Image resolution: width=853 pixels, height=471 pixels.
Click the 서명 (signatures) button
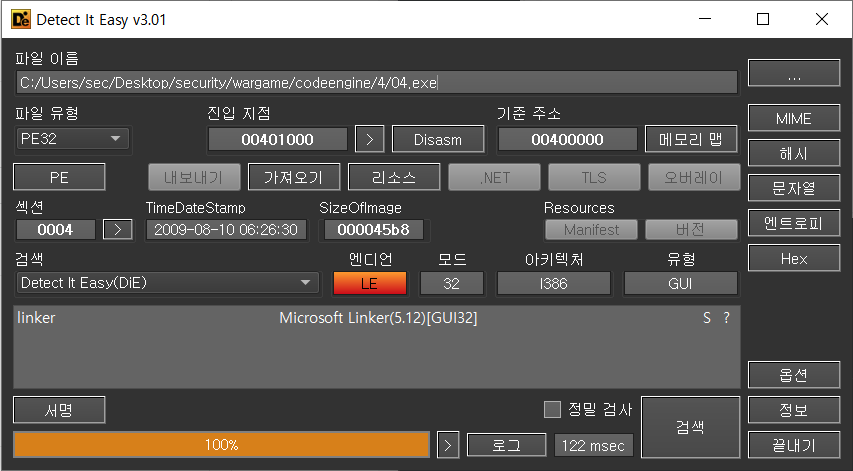[59, 410]
